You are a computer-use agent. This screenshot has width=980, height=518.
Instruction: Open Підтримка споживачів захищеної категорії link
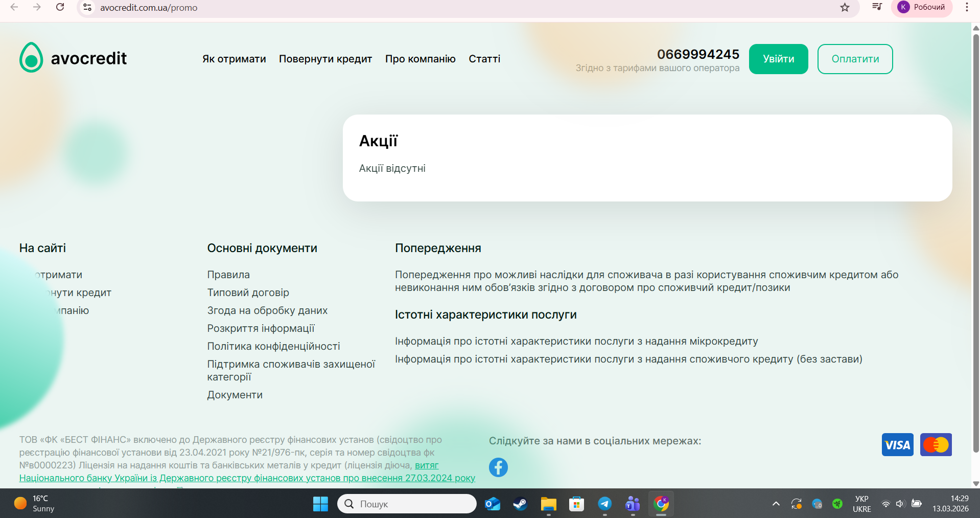pos(291,370)
